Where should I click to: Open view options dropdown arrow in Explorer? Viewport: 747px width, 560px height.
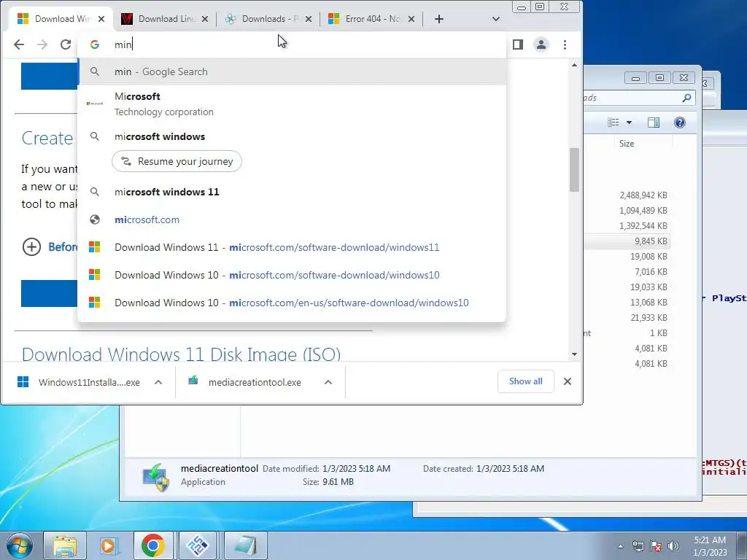coord(630,122)
